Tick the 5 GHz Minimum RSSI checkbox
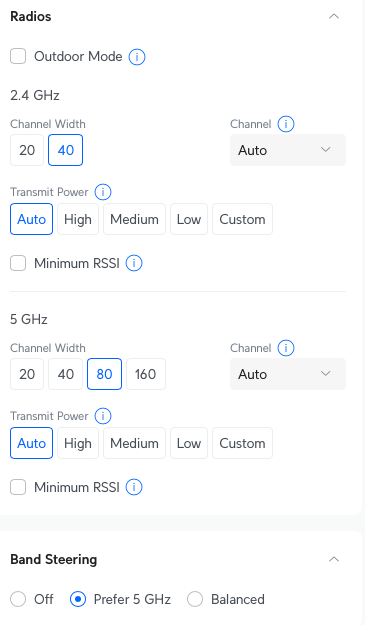The width and height of the screenshot is (365, 625). click(18, 487)
